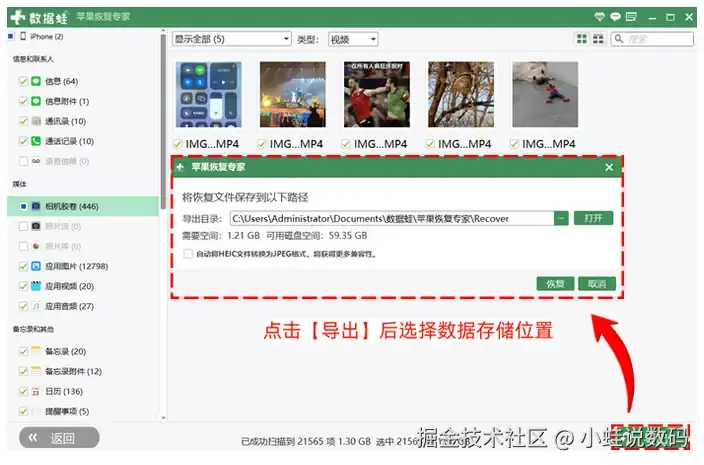Open the control center screenshot video thumbnail
This screenshot has width=704, height=465.
click(x=209, y=95)
